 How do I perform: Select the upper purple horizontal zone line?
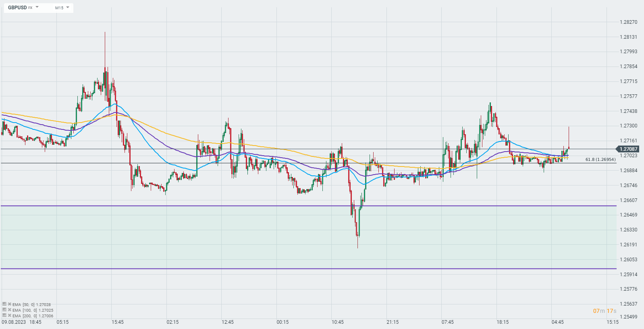309,206
